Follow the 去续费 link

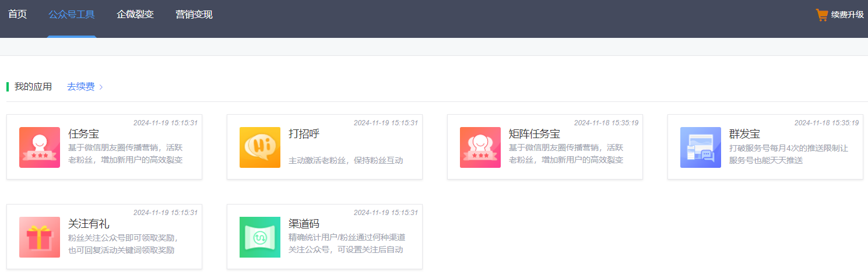pos(80,87)
